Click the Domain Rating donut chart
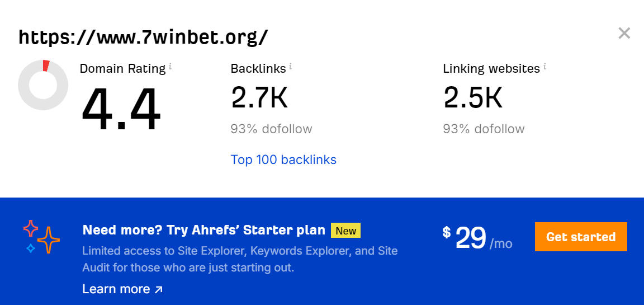The height and width of the screenshot is (305, 644). click(43, 85)
